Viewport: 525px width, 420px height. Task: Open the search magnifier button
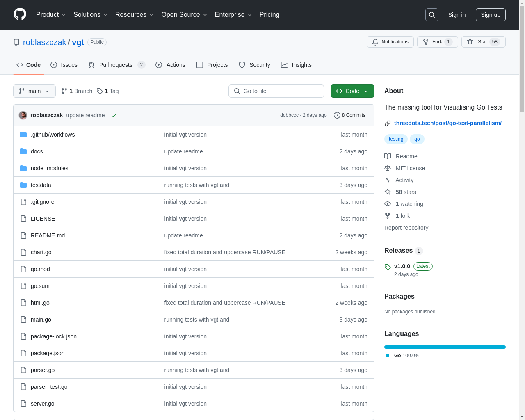(432, 15)
